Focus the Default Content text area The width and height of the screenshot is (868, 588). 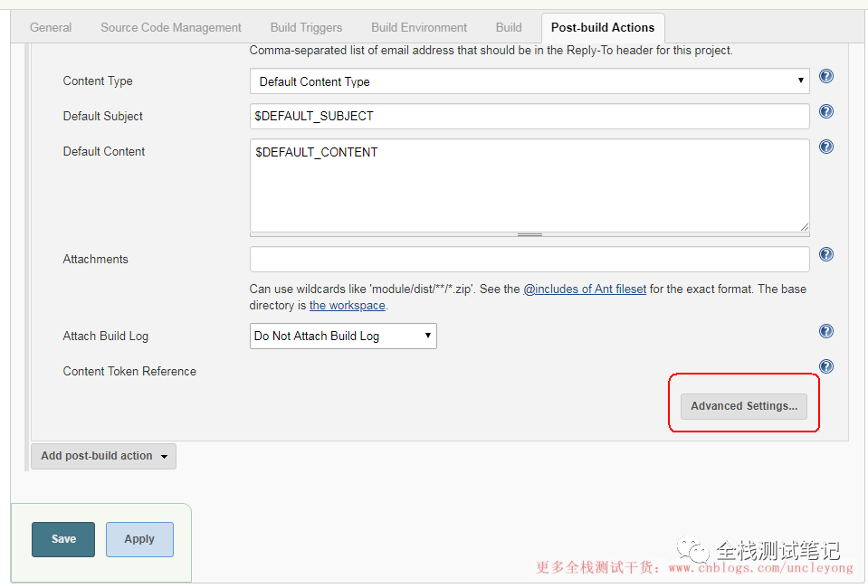pyautogui.click(x=529, y=185)
